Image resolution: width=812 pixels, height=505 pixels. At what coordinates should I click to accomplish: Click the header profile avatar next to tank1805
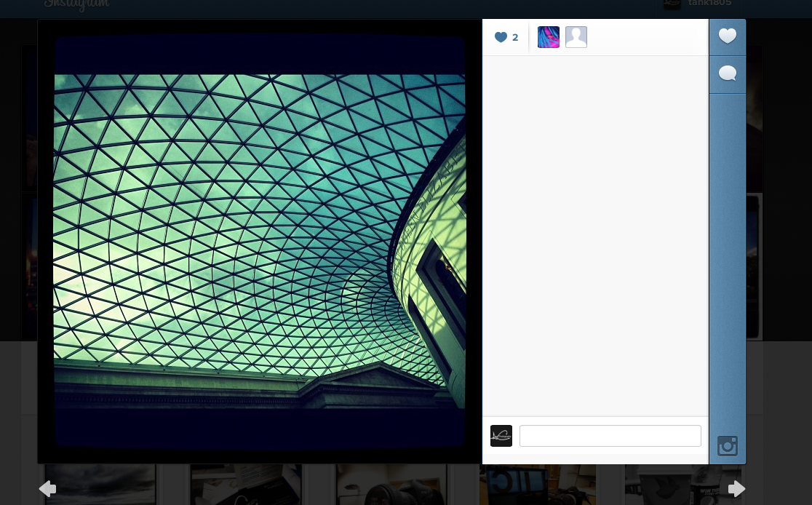click(x=672, y=4)
